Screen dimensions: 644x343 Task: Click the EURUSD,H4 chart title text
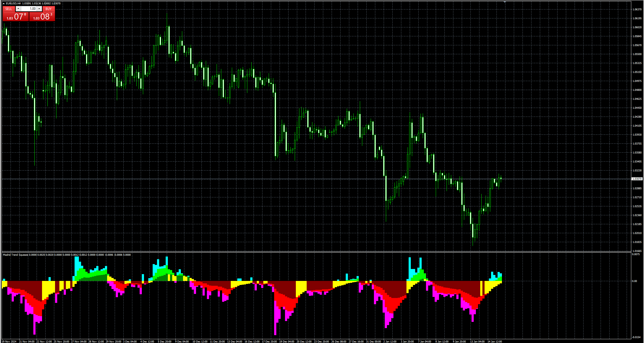pos(13,4)
